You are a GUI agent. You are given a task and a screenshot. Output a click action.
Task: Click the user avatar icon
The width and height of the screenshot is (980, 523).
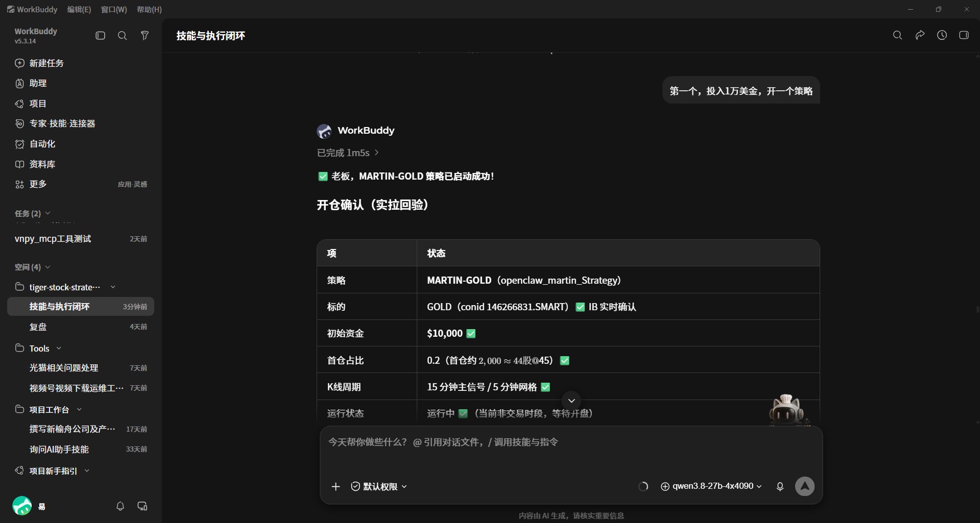click(22, 506)
